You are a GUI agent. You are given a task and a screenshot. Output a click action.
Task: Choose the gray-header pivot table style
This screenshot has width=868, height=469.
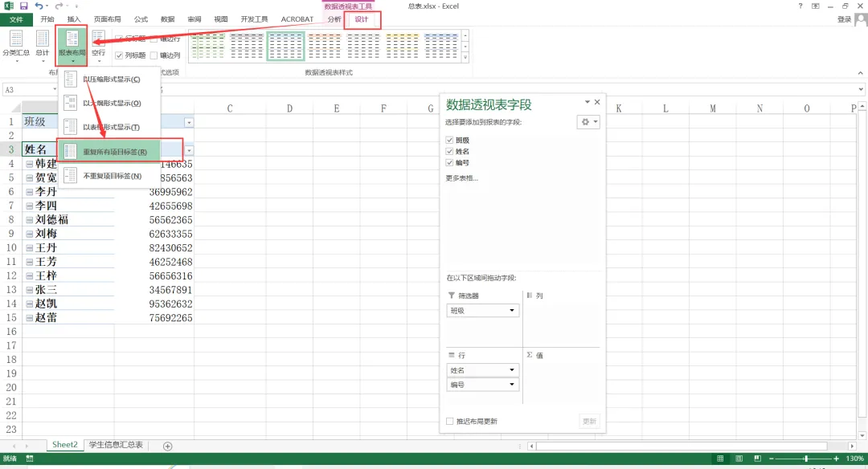[247, 46]
